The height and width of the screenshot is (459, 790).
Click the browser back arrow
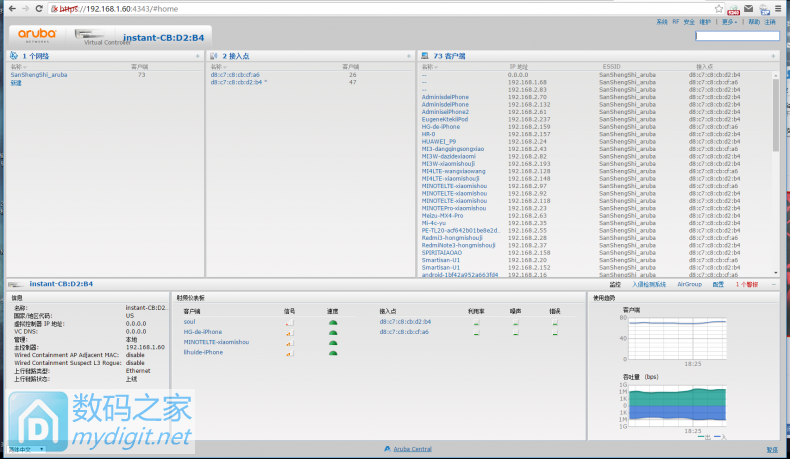click(x=9, y=8)
